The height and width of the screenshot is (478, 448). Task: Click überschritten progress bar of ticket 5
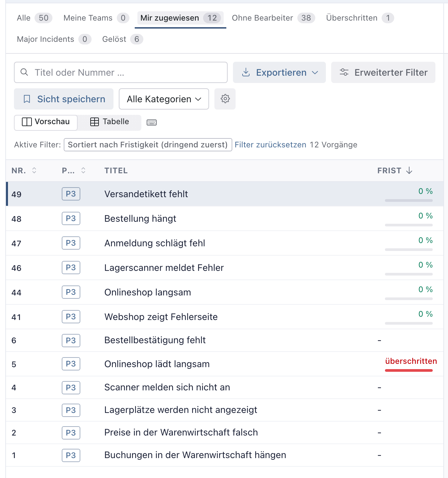[x=409, y=370]
